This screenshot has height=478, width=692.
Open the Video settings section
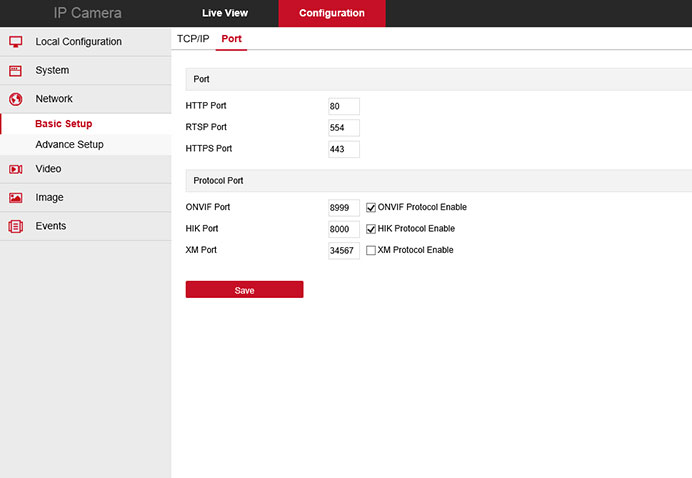tap(86, 169)
